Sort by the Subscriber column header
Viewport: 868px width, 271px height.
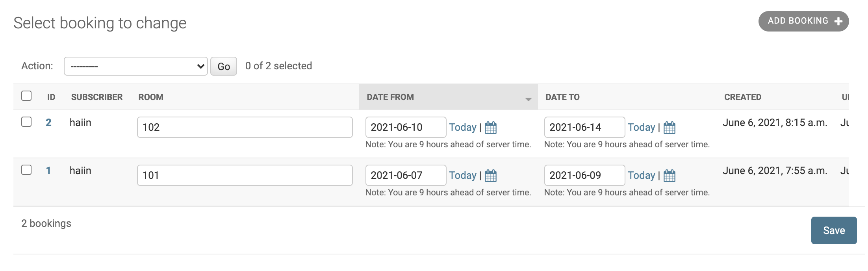pyautogui.click(x=97, y=97)
